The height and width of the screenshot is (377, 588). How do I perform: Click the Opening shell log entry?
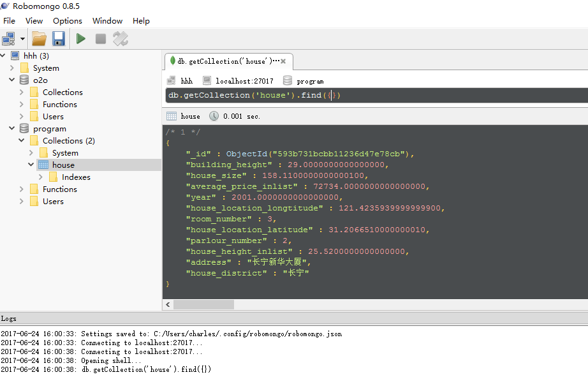click(x=71, y=360)
